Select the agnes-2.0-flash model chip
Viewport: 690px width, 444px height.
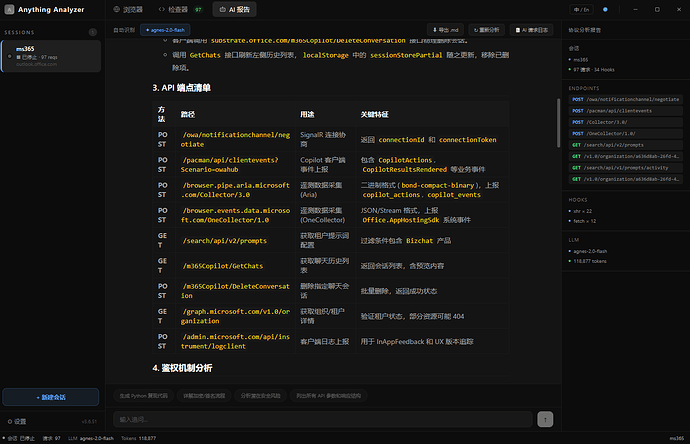pos(165,30)
